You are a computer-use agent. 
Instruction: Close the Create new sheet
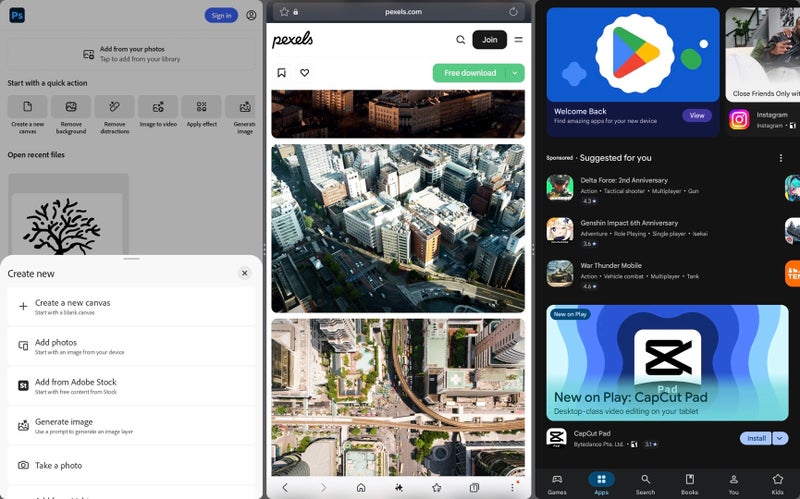click(244, 273)
